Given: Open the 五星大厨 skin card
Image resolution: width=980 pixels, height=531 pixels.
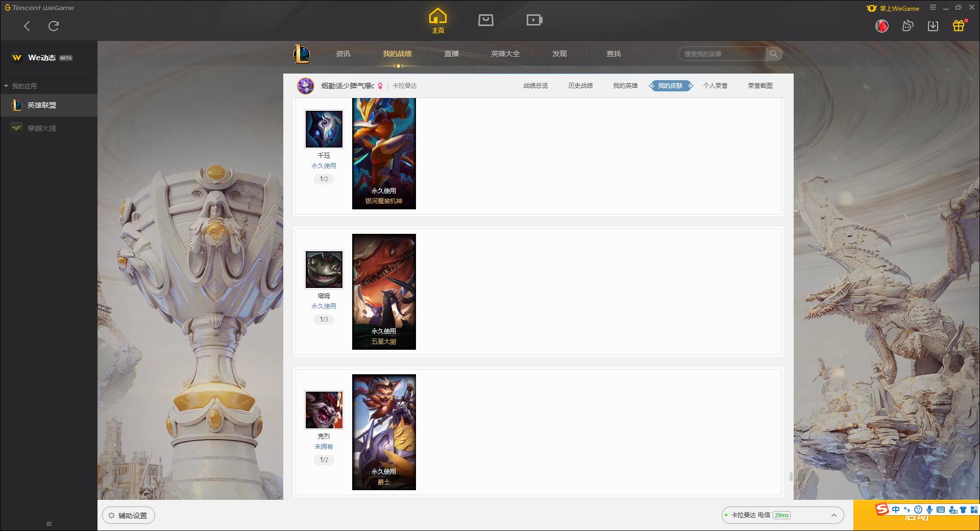Looking at the screenshot, I should tap(384, 292).
